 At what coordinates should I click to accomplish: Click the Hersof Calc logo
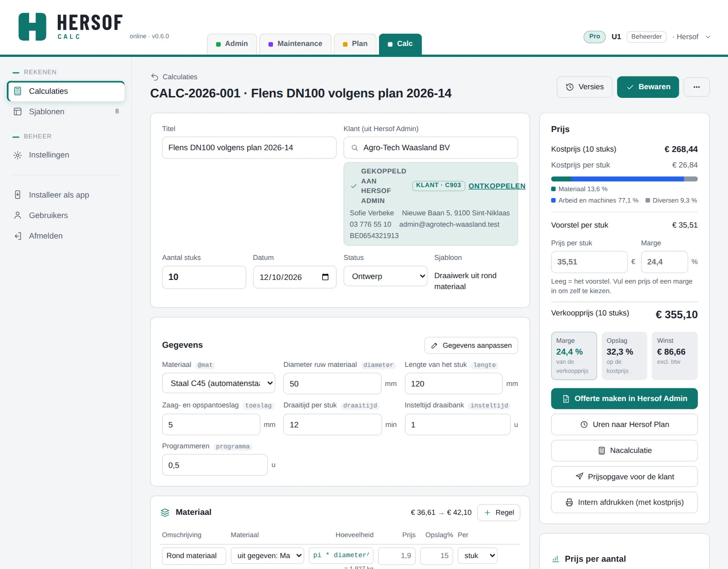(71, 27)
